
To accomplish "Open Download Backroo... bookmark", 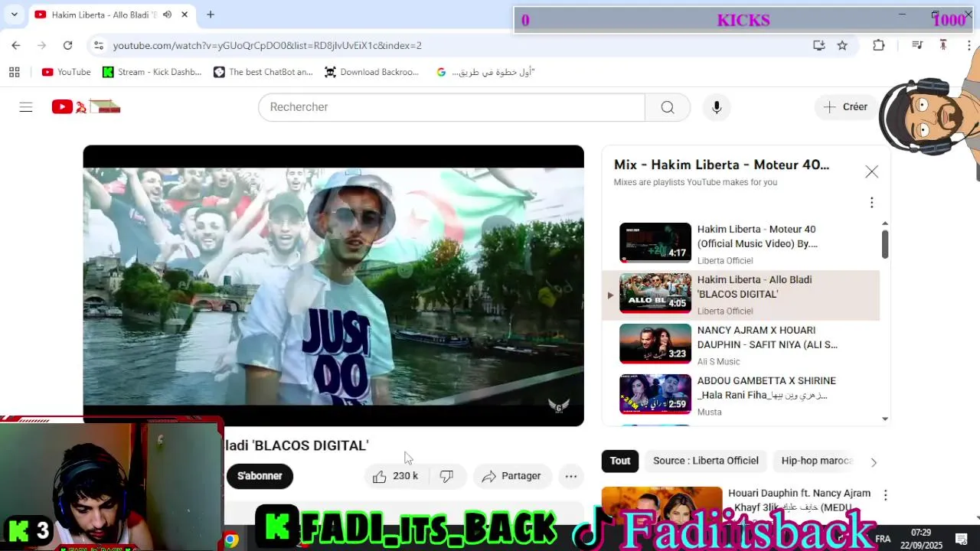I will coord(372,72).
